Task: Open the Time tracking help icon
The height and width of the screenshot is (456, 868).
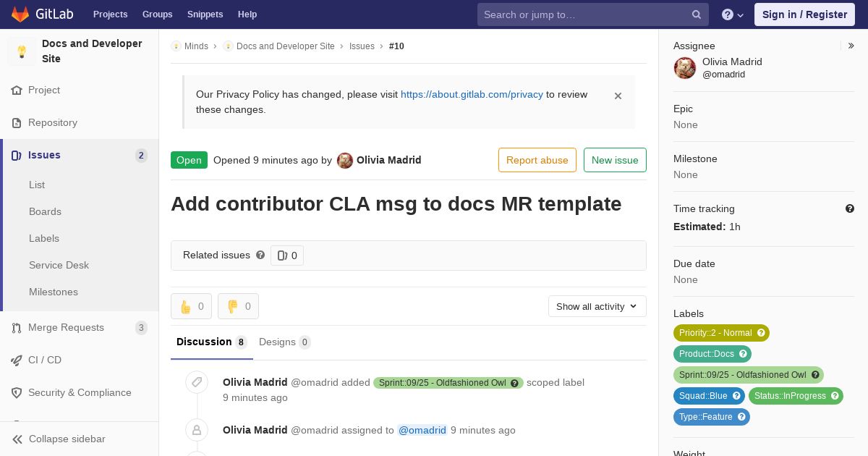Action: (850, 208)
